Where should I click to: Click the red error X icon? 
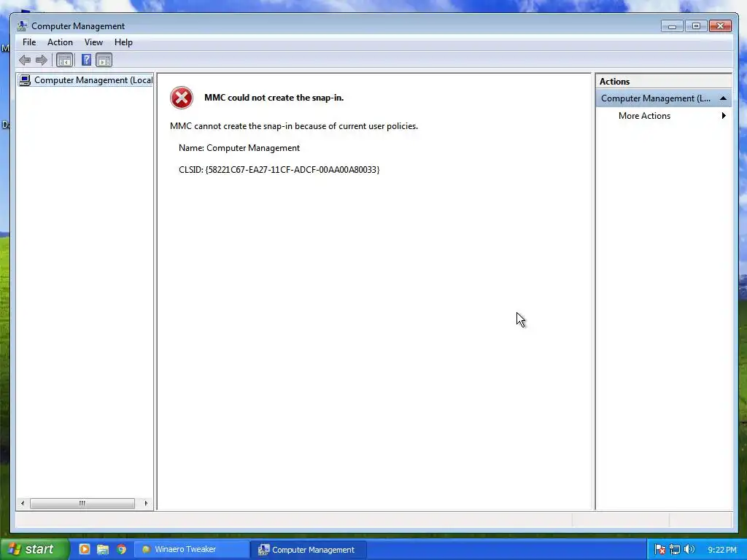pyautogui.click(x=182, y=98)
